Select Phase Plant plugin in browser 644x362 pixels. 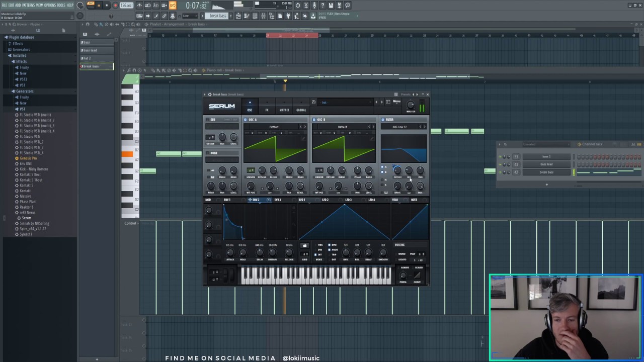(28, 202)
